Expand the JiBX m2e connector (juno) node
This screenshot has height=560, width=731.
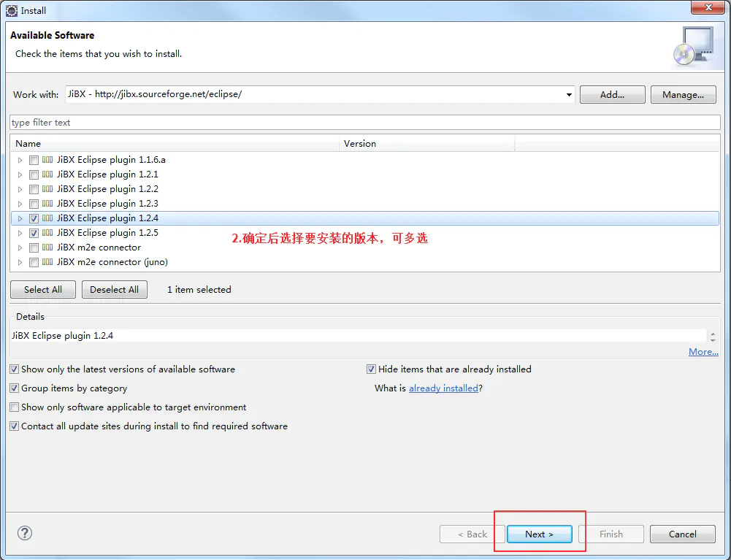(20, 262)
